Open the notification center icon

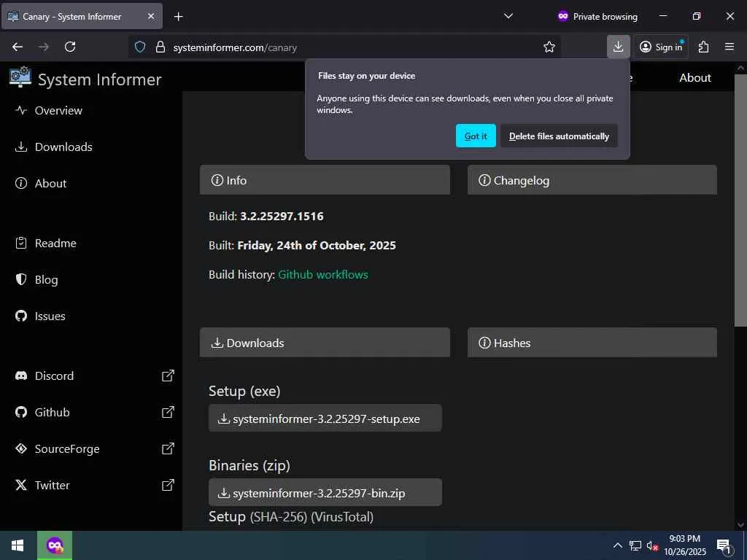(724, 546)
